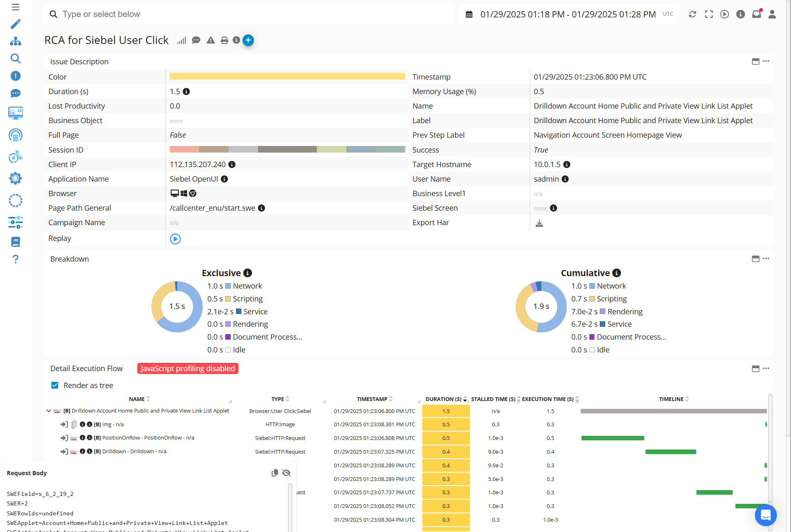This screenshot has height=532, width=791.
Task: Open the sliders configuration icon in sidebar
Action: click(15, 222)
